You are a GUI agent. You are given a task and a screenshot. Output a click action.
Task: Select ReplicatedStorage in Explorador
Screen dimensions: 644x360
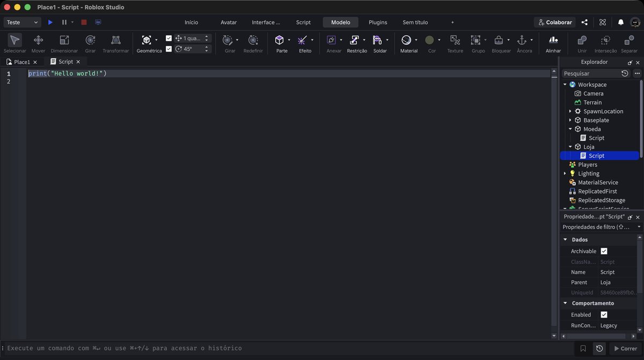(601, 200)
